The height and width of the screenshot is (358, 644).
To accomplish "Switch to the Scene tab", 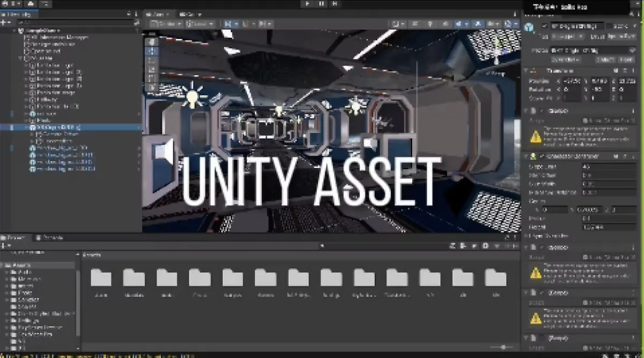I will [158, 14].
